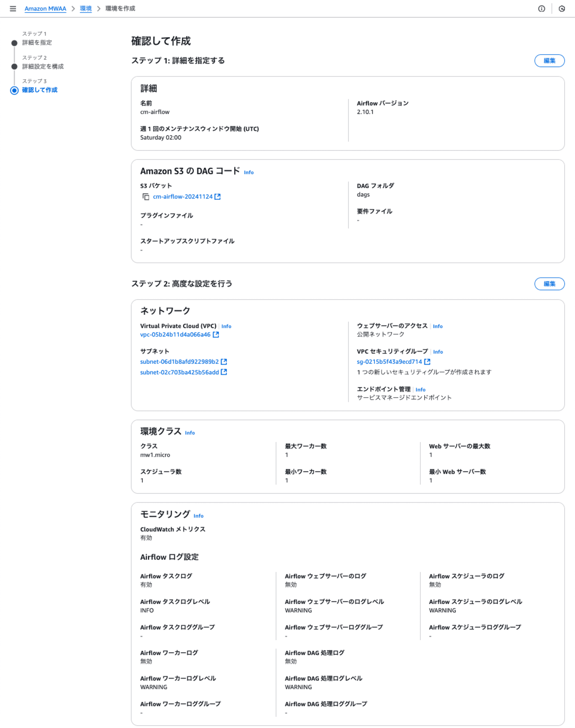Viewport: 575px width, 728px height.
Task: Click the DAG folder value dags
Action: [363, 194]
